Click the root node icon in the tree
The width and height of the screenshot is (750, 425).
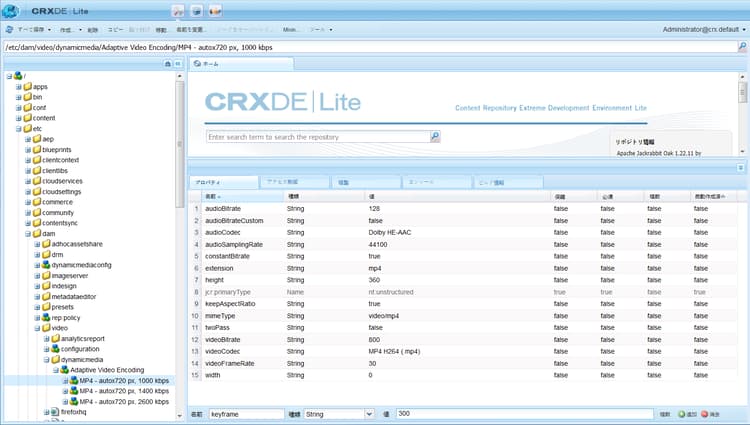coord(18,76)
